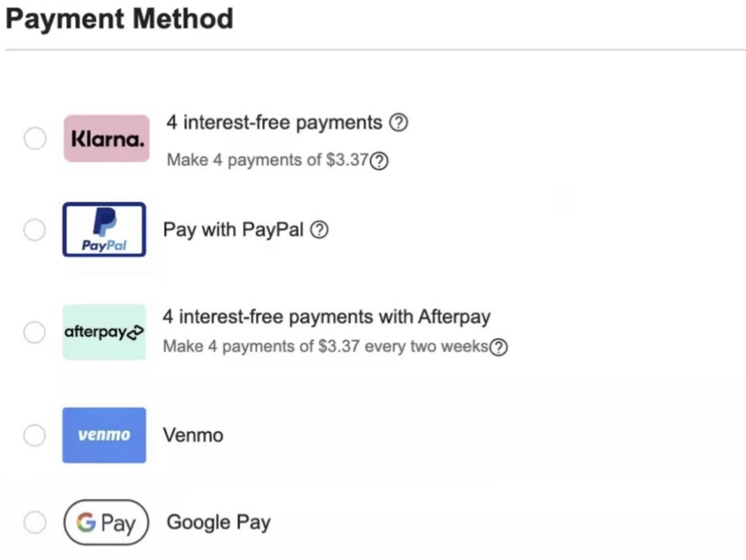This screenshot has height=560, width=746.
Task: Open help icon after 'every two weeks'
Action: coord(499,347)
